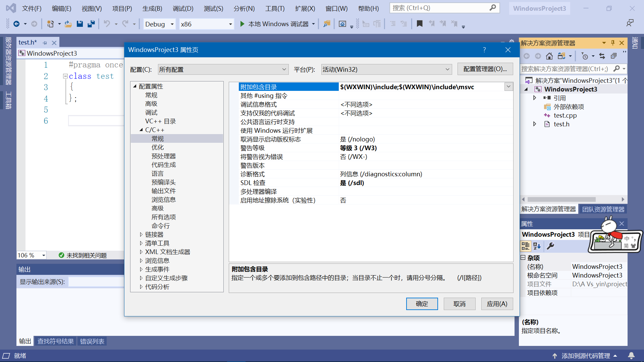Click the new project toolbar icon

click(50, 24)
